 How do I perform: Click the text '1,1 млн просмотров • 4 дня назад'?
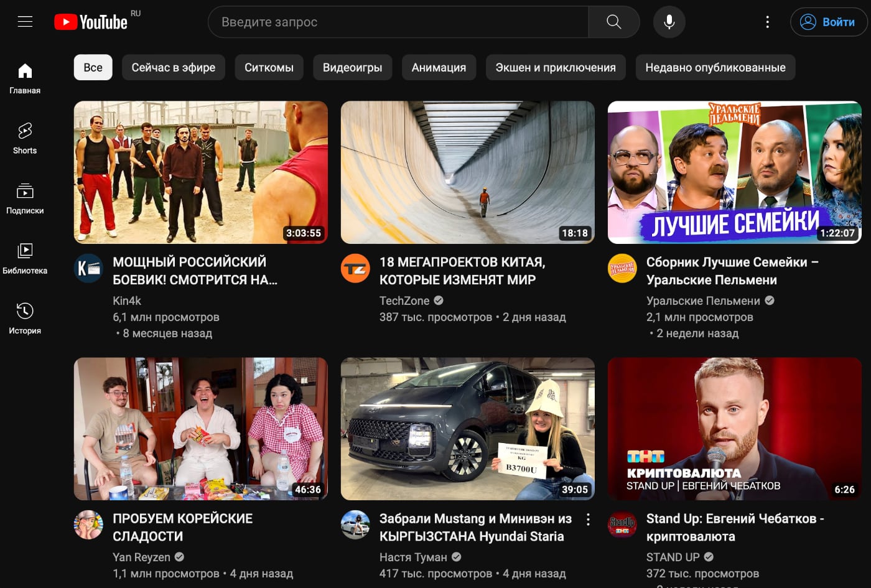203,574
